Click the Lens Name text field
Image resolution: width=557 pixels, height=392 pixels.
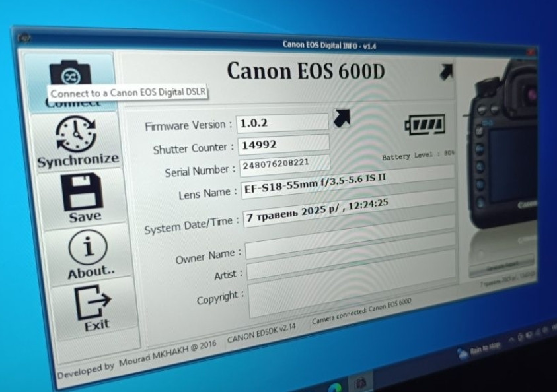click(346, 182)
